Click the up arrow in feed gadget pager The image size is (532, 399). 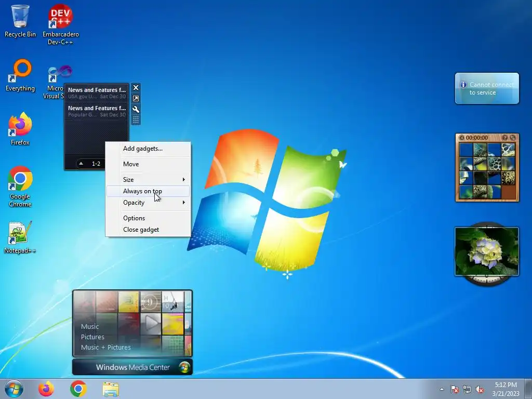(81, 164)
